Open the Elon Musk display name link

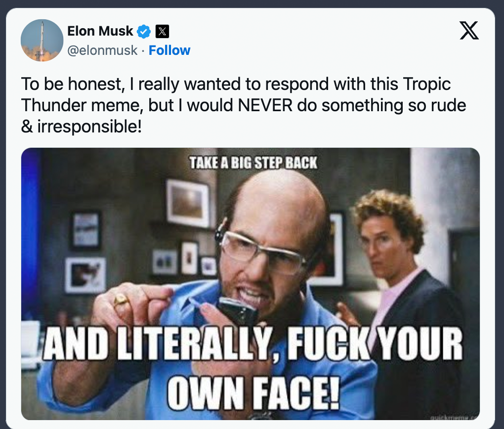100,31
